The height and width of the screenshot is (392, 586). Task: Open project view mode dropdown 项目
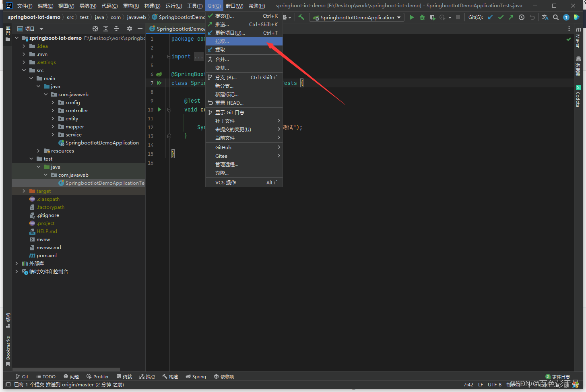coord(30,29)
